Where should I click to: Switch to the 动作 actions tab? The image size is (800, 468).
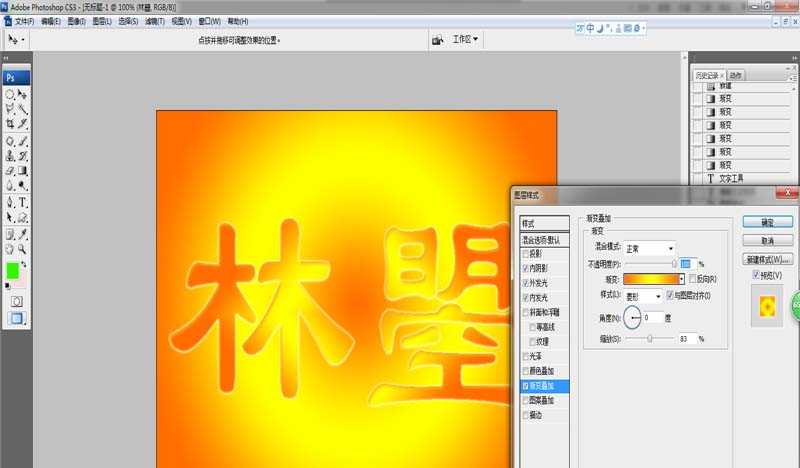click(x=736, y=75)
